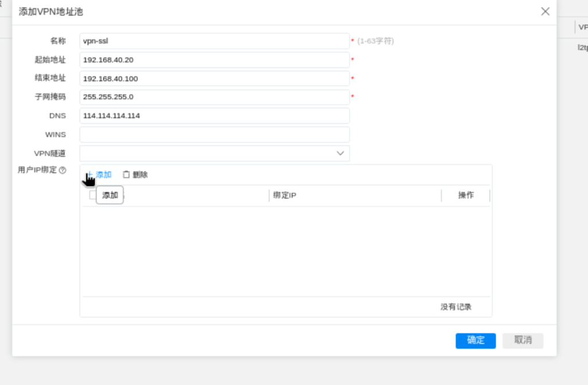The image size is (588, 385).
Task: Click the plus icon to add IP binding
Action: pyautogui.click(x=90, y=174)
